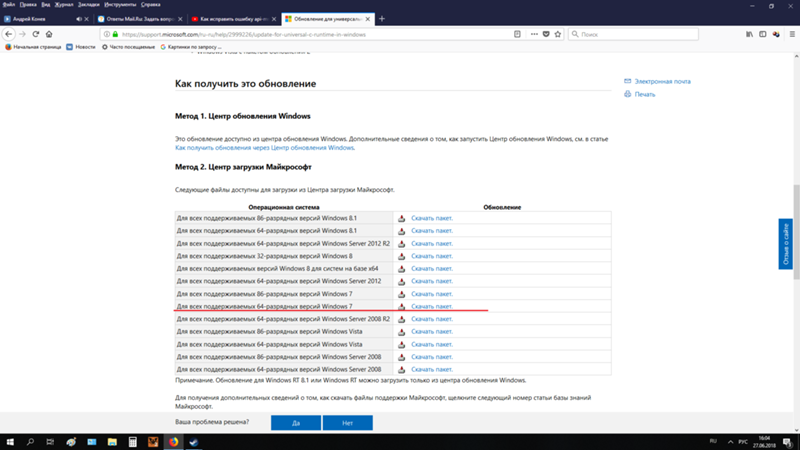
Task: Toggle reader view in address bar
Action: 517,34
